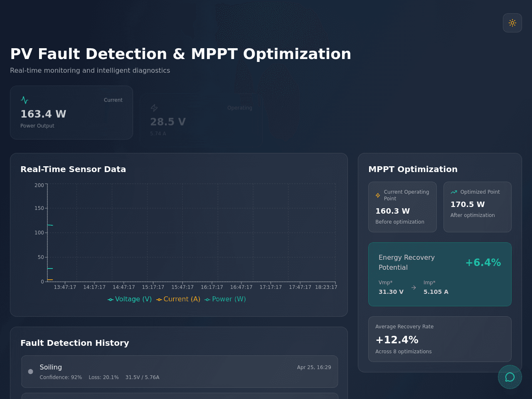Toggle the Power (W) legend entry
Screen dimensions: 532x399
coord(225,299)
